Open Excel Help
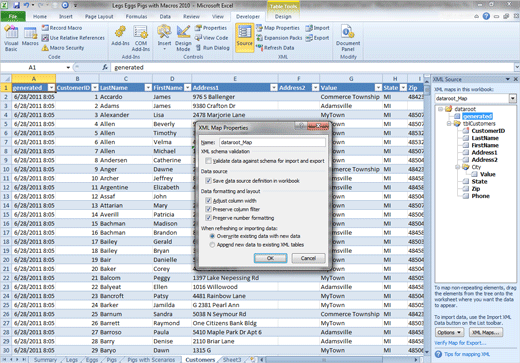This screenshot has height=363, width=520. coord(486,16)
